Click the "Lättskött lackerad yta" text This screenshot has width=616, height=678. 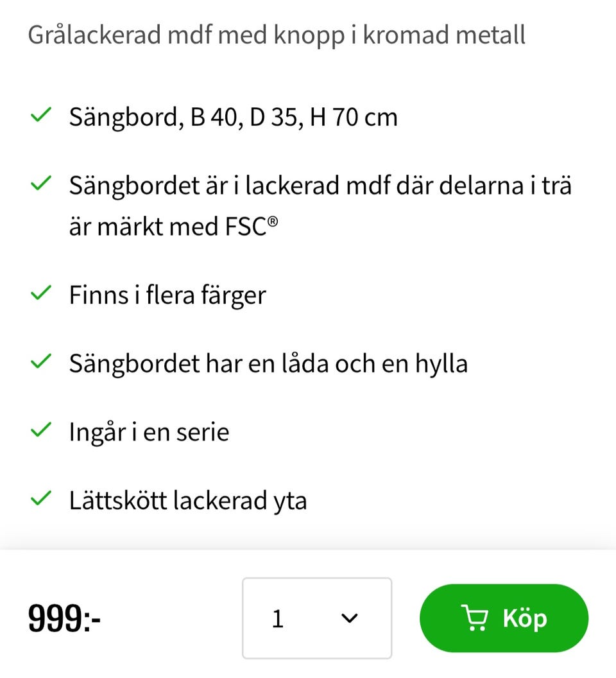click(187, 500)
